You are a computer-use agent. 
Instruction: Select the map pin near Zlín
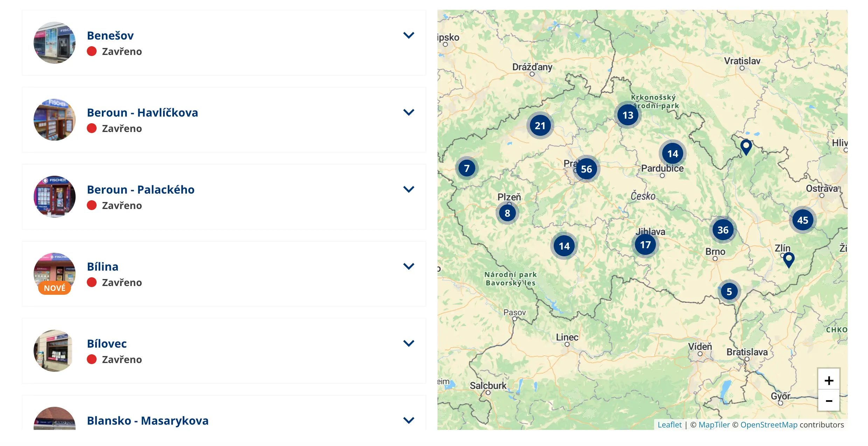pyautogui.click(x=788, y=260)
